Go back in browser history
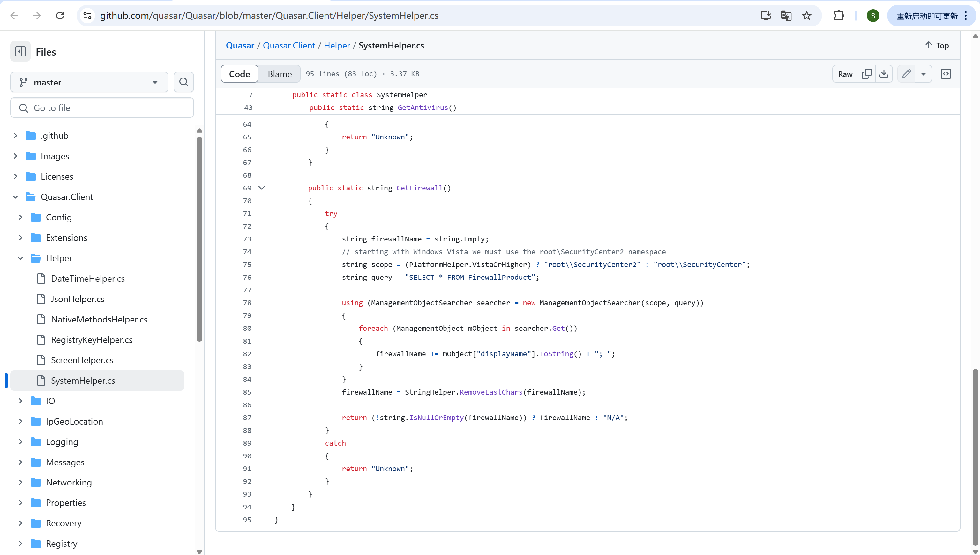Image resolution: width=980 pixels, height=555 pixels. (14, 16)
